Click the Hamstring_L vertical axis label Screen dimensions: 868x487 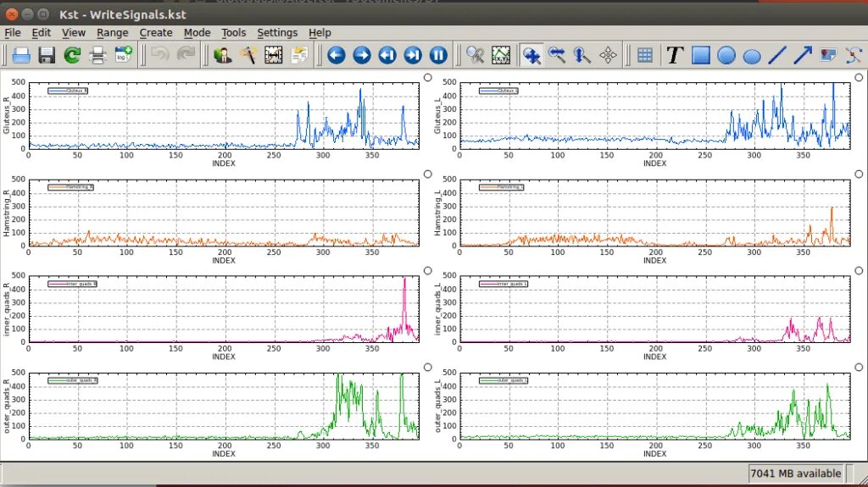coord(438,213)
